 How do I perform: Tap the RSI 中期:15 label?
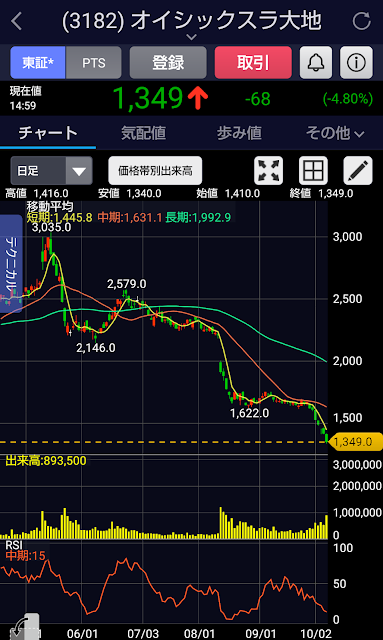click(25, 556)
